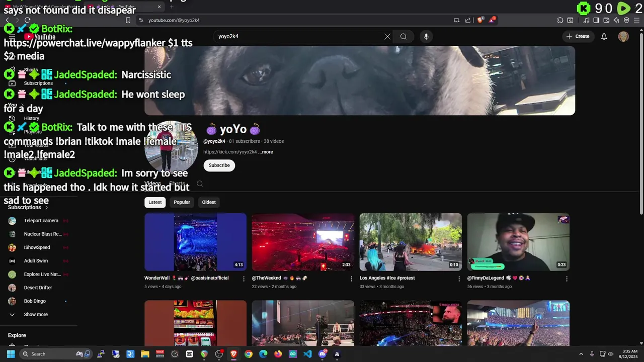Viewport: 644px width, 362px height.
Task: Open Google Chrome from the taskbar
Action: tap(249, 354)
